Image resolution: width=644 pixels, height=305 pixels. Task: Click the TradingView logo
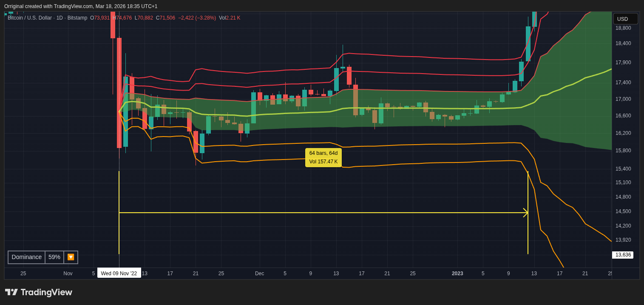[x=39, y=292]
